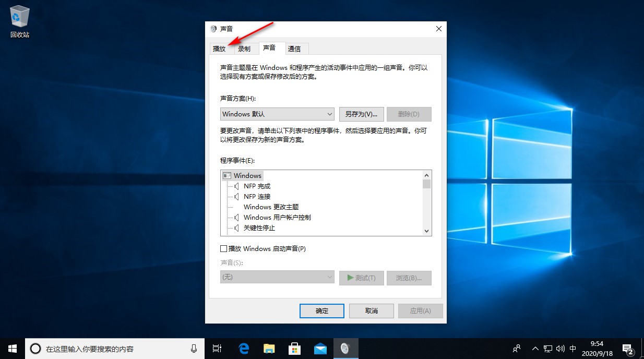This screenshot has height=359, width=644.
Task: Click the Cortana microphone icon
Action: 194,349
